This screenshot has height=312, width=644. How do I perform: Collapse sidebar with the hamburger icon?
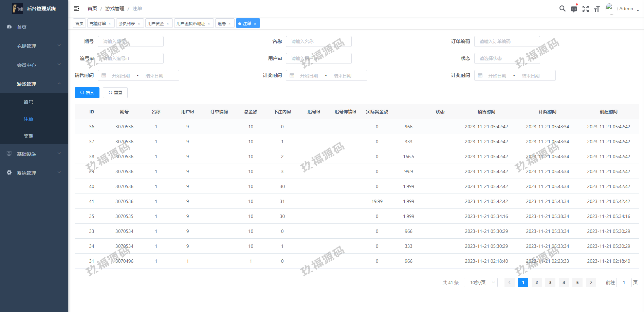[76, 8]
